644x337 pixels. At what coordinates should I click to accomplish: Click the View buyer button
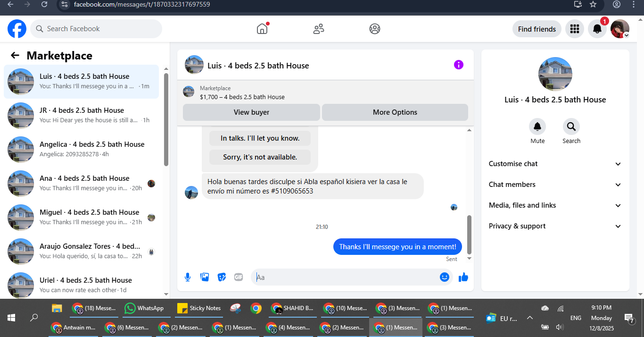tap(251, 112)
